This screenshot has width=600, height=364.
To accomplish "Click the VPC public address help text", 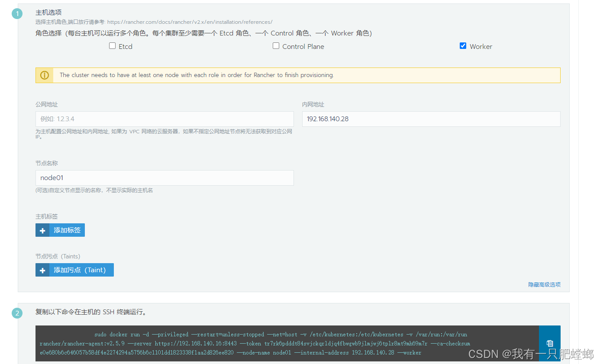I will (164, 134).
